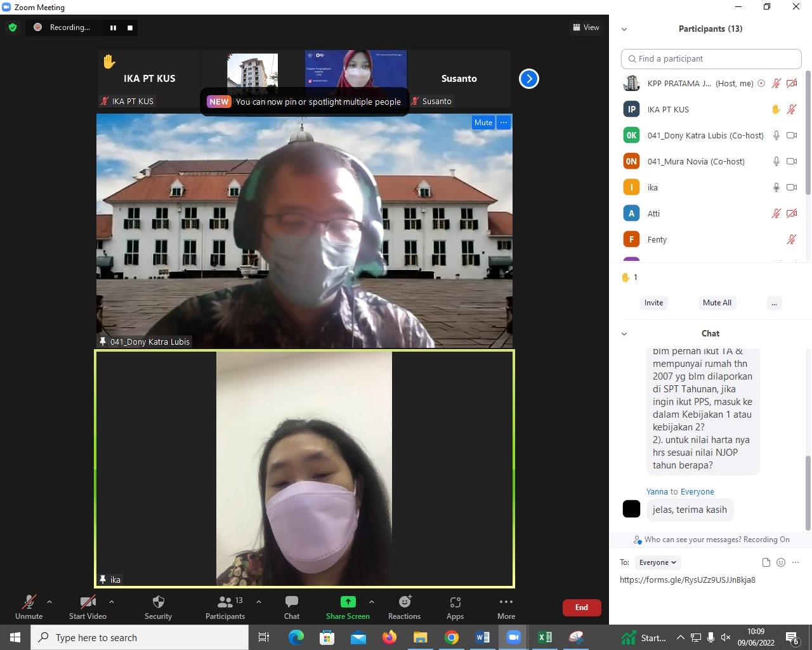Click the file attachment icon in chat
The width and height of the screenshot is (812, 650).
click(x=766, y=562)
